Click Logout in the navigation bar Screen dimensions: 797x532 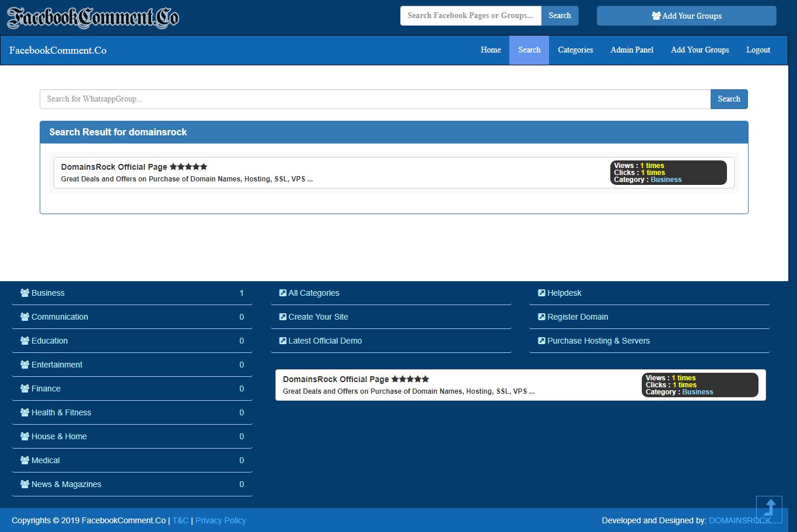[758, 50]
